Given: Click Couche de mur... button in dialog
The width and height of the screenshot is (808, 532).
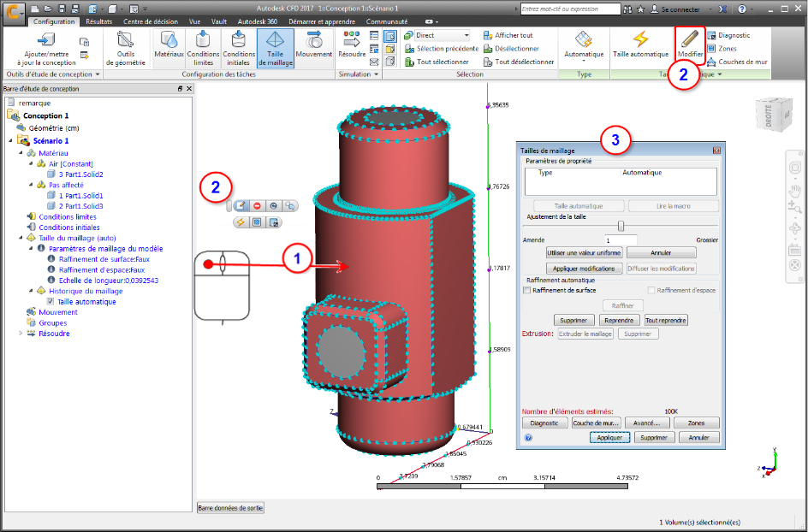Looking at the screenshot, I should pos(596,423).
